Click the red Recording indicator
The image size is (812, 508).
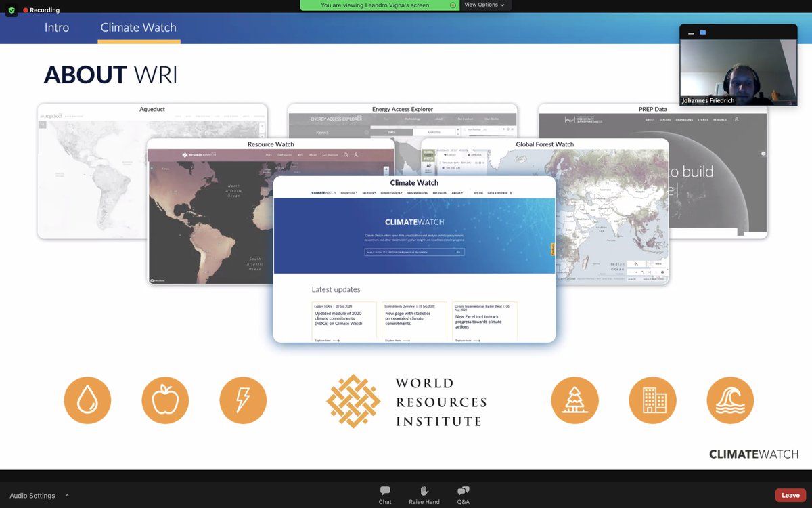[x=41, y=10]
